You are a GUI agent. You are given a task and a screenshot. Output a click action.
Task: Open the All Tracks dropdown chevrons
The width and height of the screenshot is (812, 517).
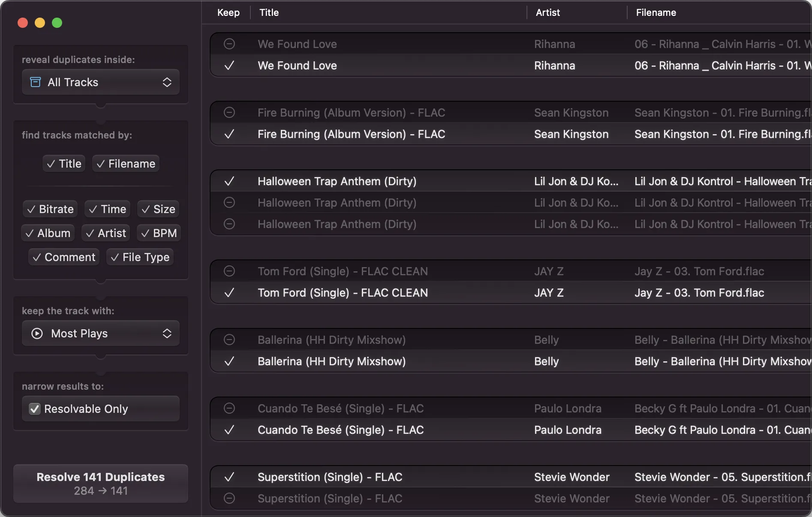167,82
